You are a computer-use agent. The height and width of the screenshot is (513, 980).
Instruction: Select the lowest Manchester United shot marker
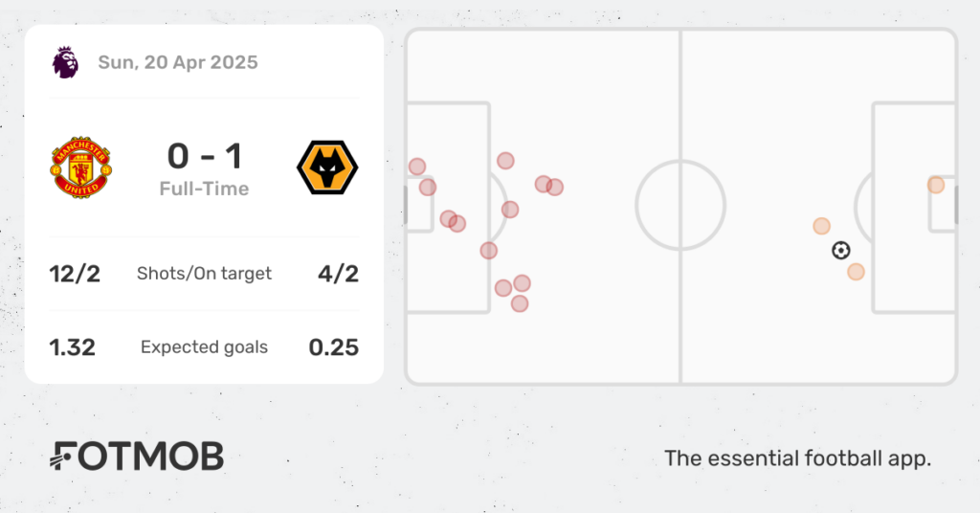519,303
